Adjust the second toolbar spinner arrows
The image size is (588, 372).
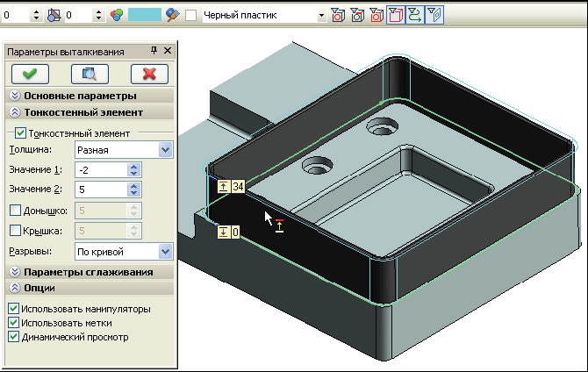coord(98,16)
